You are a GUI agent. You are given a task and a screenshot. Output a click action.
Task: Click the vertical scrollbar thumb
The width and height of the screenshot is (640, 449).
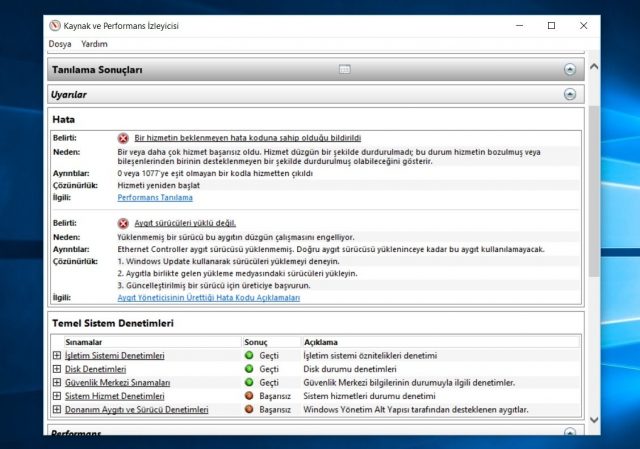pyautogui.click(x=594, y=191)
